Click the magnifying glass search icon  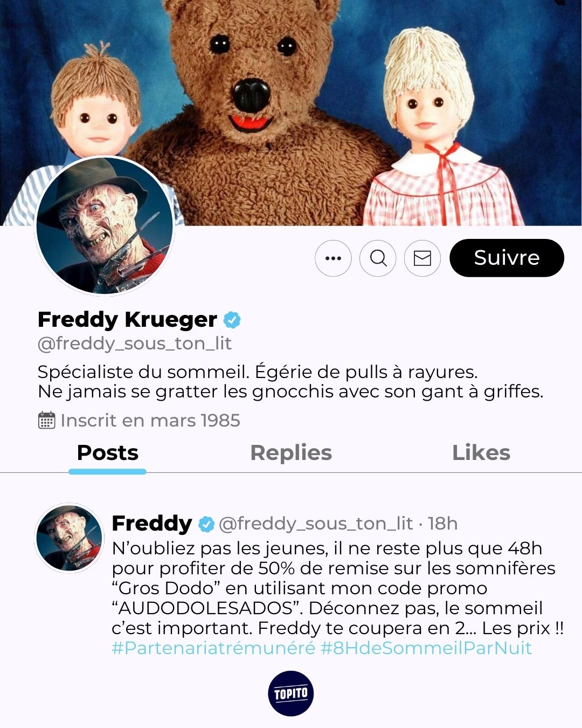[x=378, y=258]
